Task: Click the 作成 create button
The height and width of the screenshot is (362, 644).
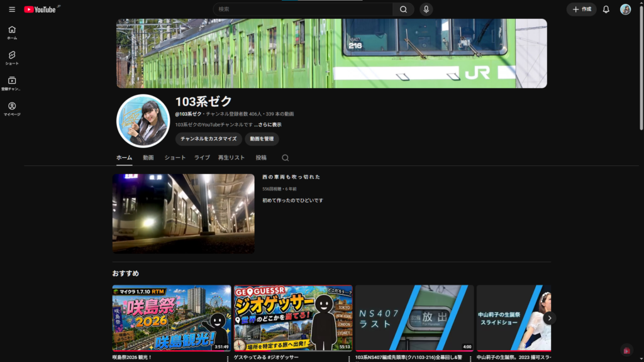Action: tap(581, 9)
